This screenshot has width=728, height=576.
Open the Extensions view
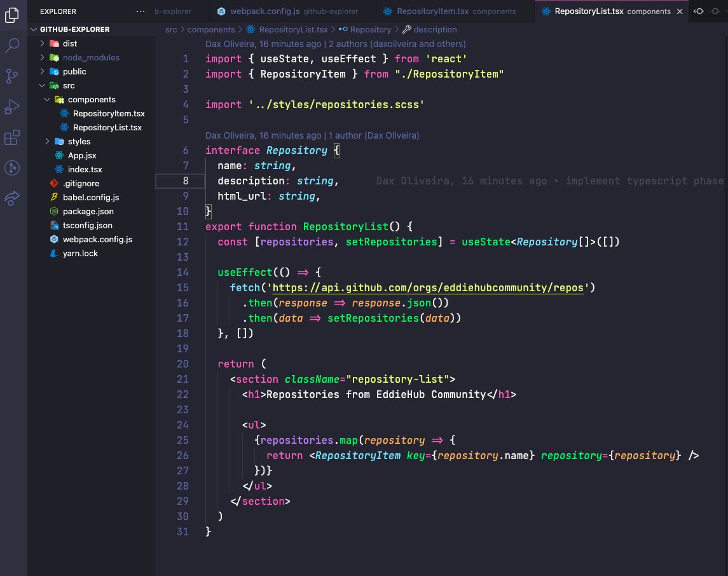(x=11, y=137)
